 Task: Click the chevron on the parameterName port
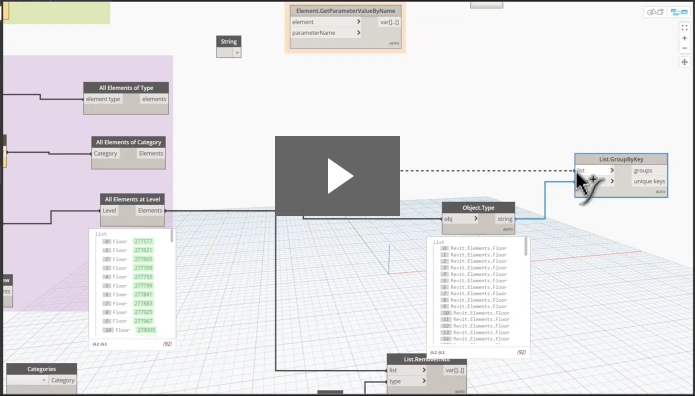(359, 33)
